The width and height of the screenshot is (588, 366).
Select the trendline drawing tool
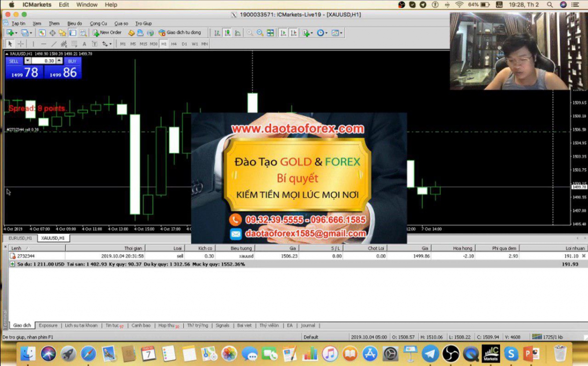click(x=54, y=44)
